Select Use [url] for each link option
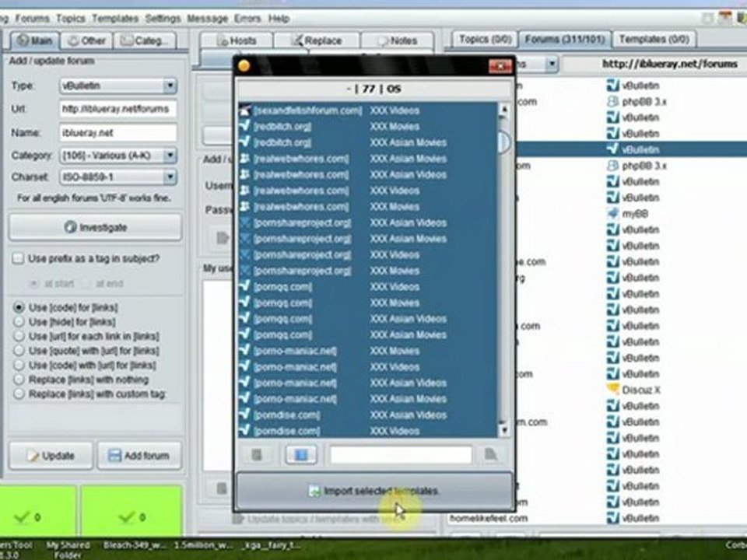The width and height of the screenshot is (747, 560). coord(19,336)
